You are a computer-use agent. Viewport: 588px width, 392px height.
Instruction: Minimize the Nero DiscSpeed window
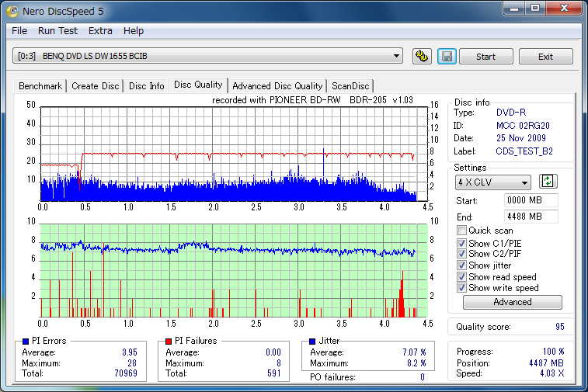coord(513,9)
